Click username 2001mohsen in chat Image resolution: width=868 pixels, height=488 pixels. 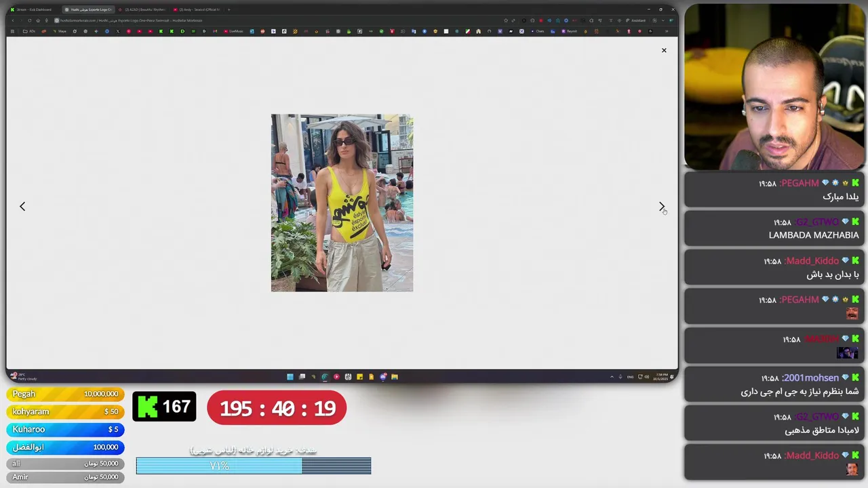tap(811, 378)
